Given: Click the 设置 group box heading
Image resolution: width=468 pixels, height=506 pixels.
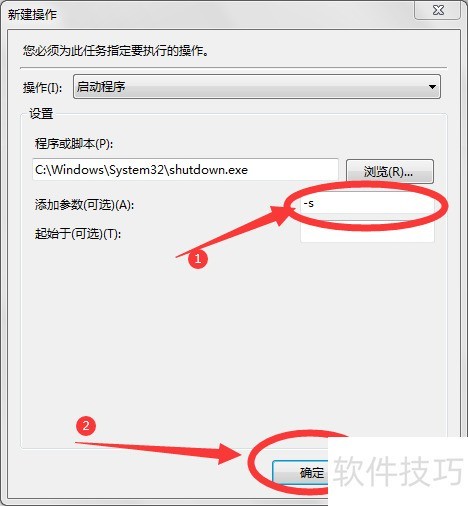Looking at the screenshot, I should [41, 114].
